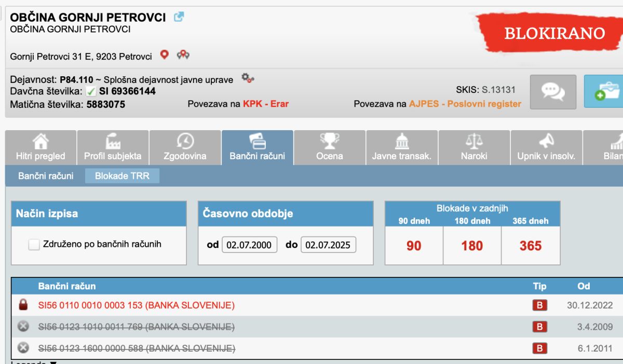Click the red B type badge for 30.12.2022
The image size is (623, 364).
(539, 306)
